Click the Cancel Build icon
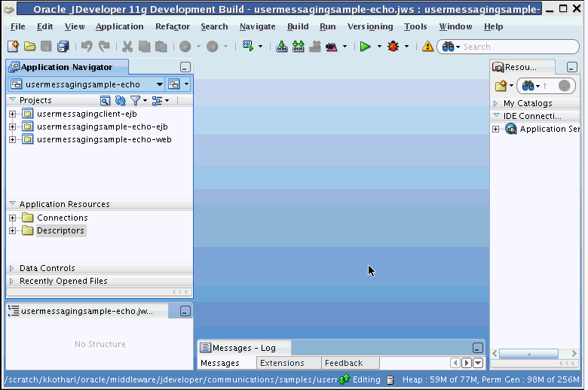 (314, 47)
